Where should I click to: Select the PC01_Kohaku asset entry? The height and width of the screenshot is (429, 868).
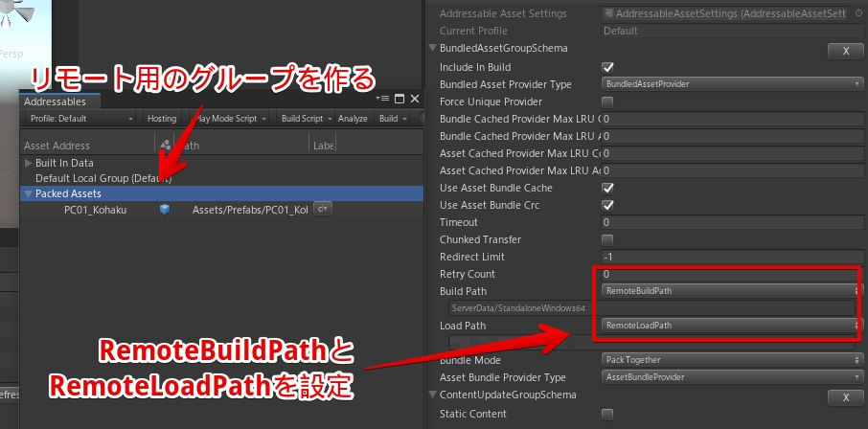221,210
